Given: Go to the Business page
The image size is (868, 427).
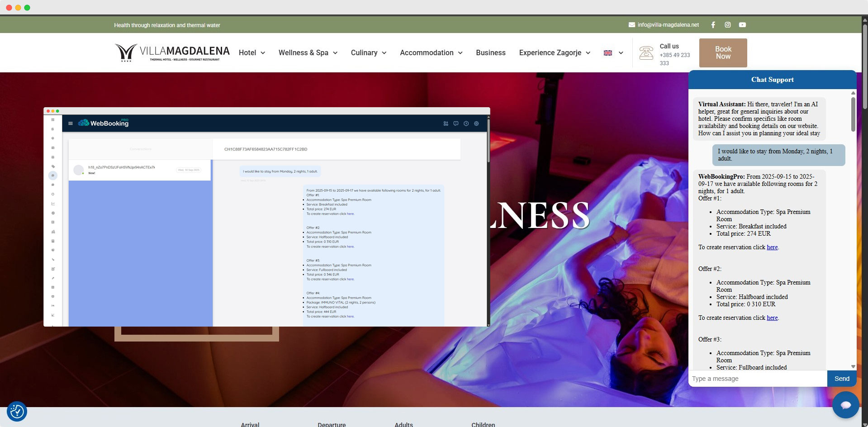Looking at the screenshot, I should [490, 53].
